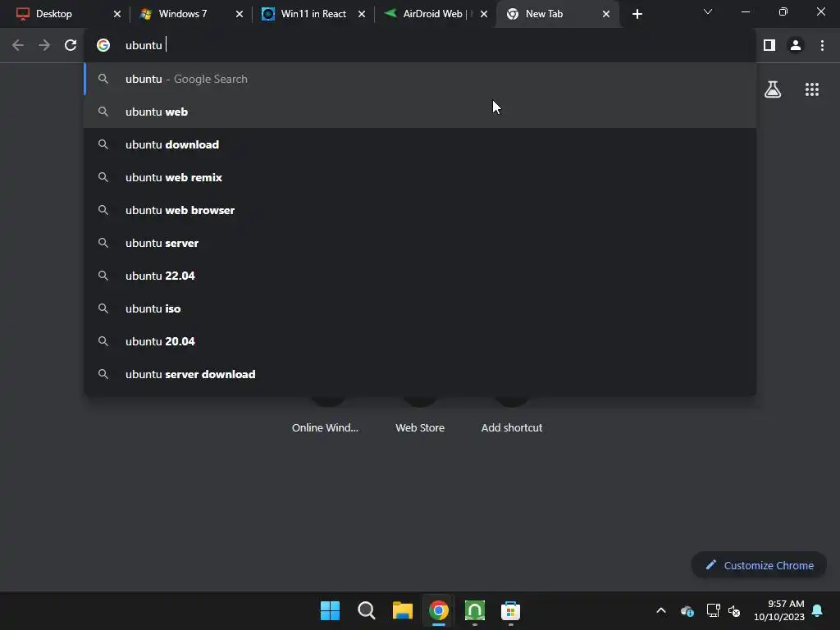840x630 pixels.
Task: Open taskbar Search magnifier
Action: [367, 610]
